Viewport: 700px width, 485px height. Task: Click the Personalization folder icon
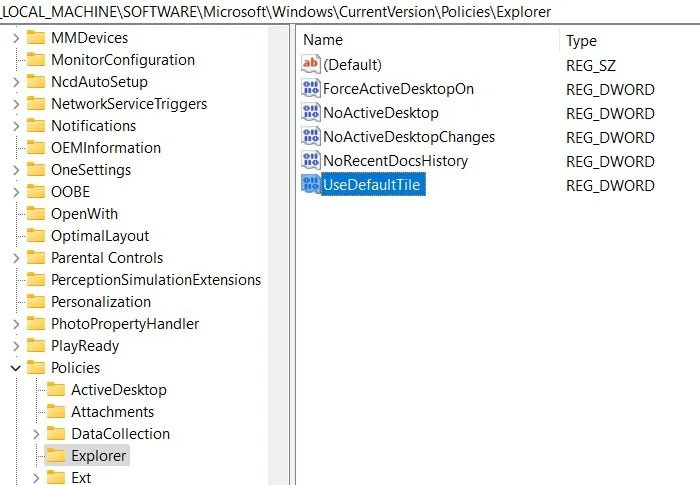pos(36,302)
